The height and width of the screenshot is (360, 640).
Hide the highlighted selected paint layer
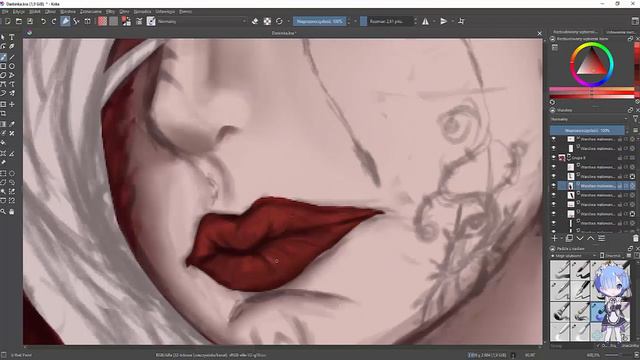click(553, 186)
